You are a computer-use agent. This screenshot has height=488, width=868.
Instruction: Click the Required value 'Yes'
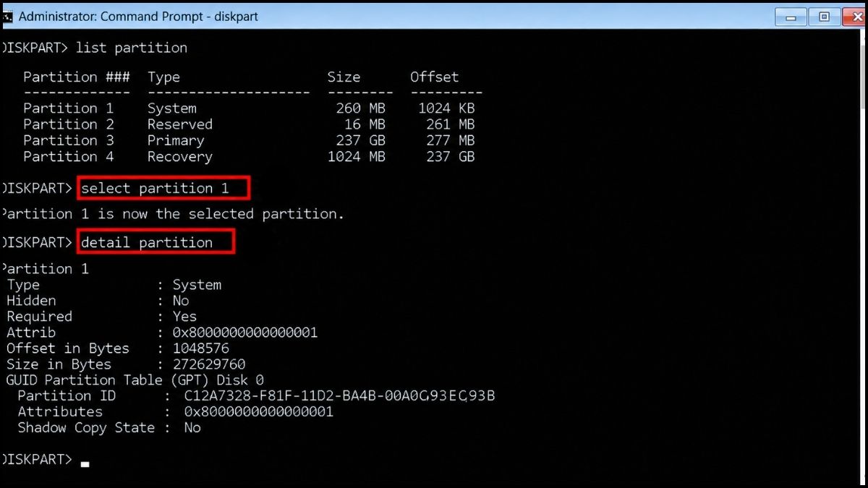[x=184, y=317]
